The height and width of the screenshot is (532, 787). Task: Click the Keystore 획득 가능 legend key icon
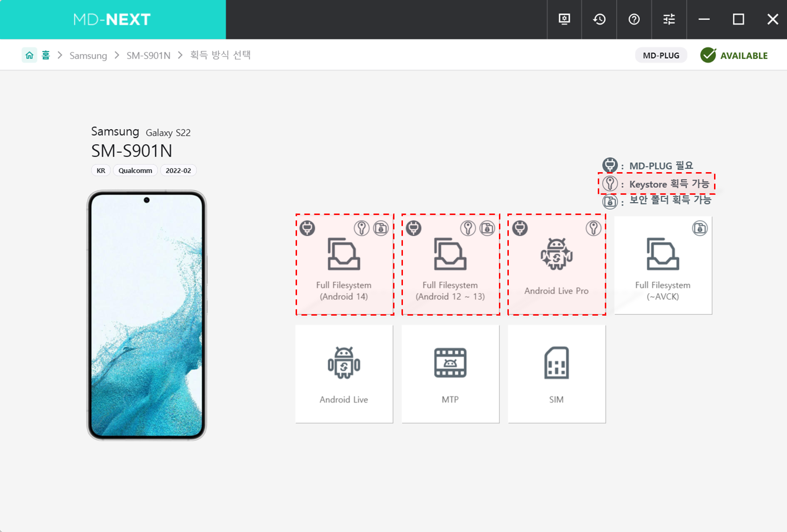(x=610, y=183)
